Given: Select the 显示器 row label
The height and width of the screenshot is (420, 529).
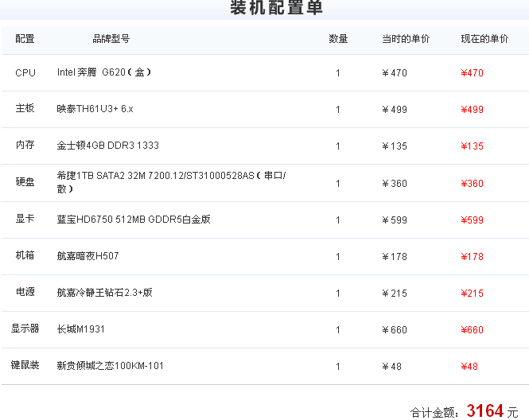Looking at the screenshot, I should (x=25, y=329).
